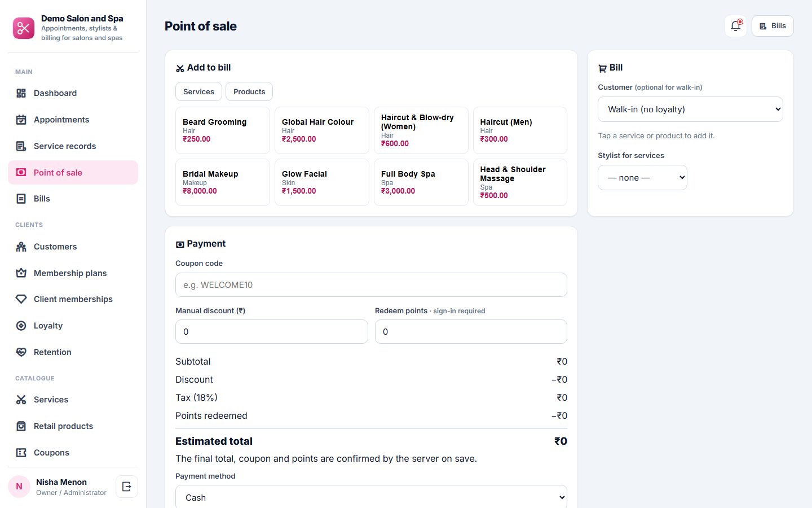Screen dimensions: 812x508
Task: Add Bridal Makeup service to bill
Action: 223,182
